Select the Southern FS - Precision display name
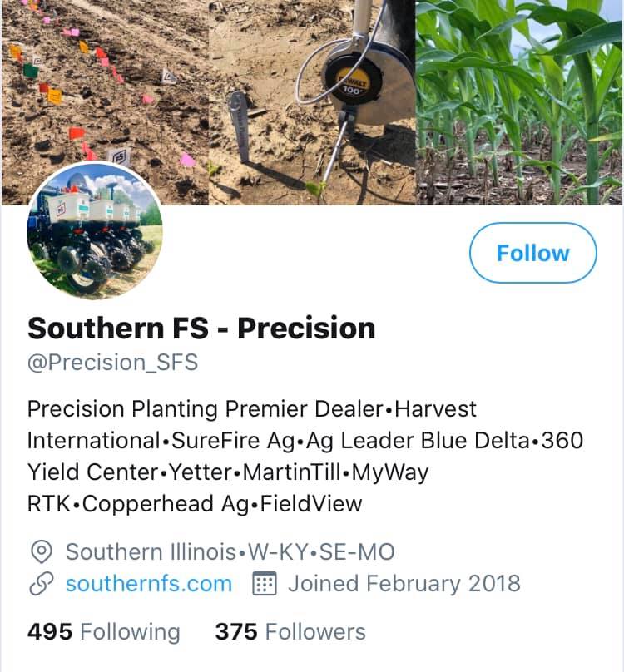 click(201, 328)
